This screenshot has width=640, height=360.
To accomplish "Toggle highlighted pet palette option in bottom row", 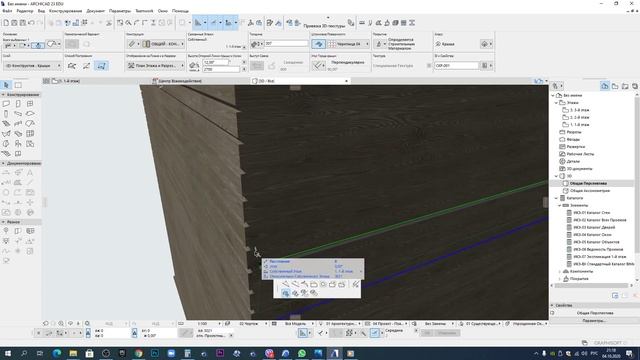I will [x=286, y=293].
